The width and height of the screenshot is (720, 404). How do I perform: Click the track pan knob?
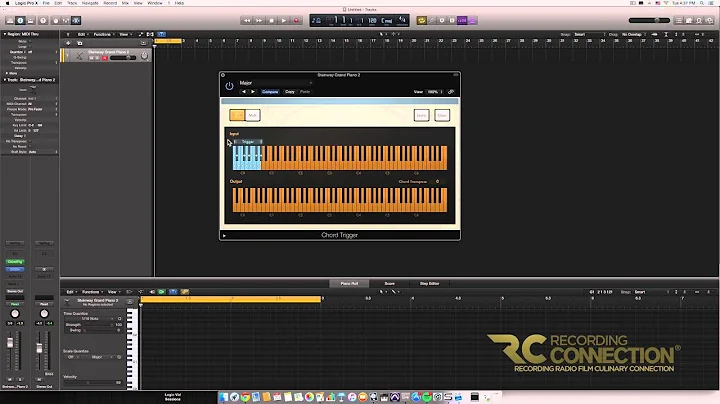point(145,56)
